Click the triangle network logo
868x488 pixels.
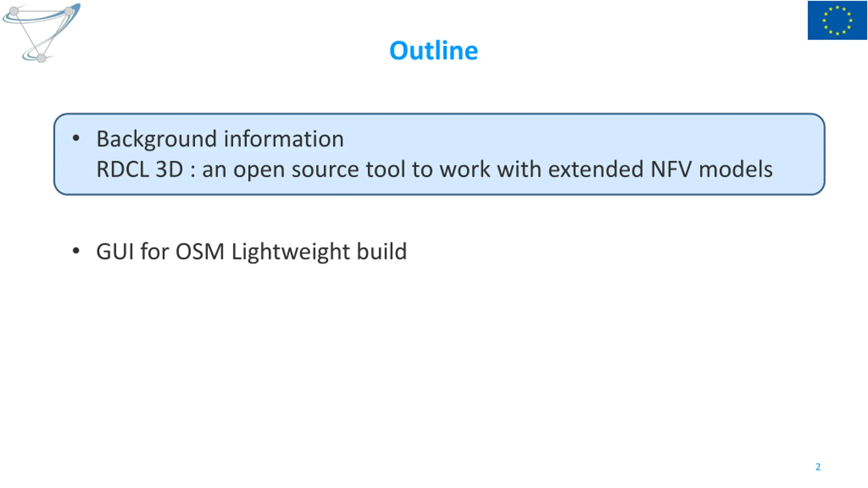coord(41,33)
